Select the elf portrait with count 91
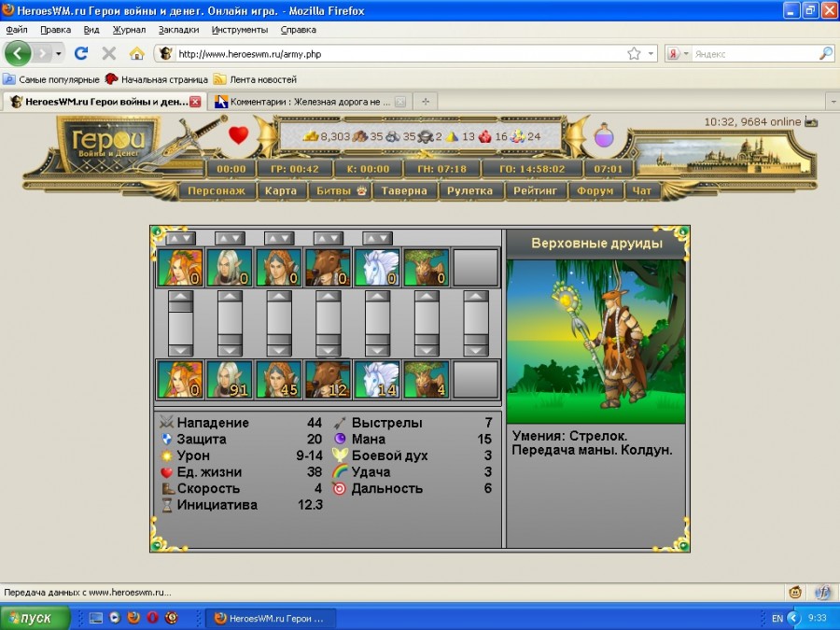 coord(230,379)
